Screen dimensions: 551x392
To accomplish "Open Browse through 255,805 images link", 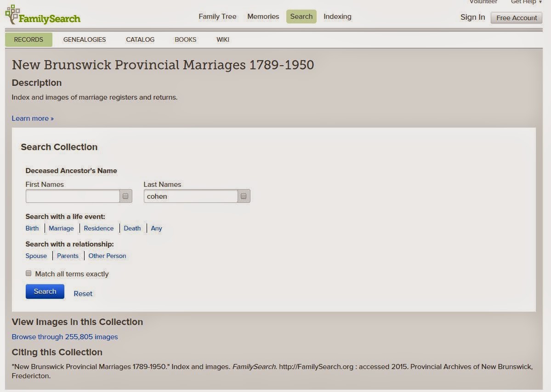I will pyautogui.click(x=65, y=337).
